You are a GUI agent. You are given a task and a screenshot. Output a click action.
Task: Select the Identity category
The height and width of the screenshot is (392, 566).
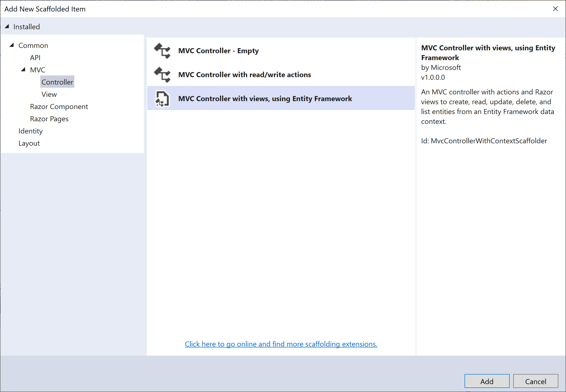[x=30, y=131]
